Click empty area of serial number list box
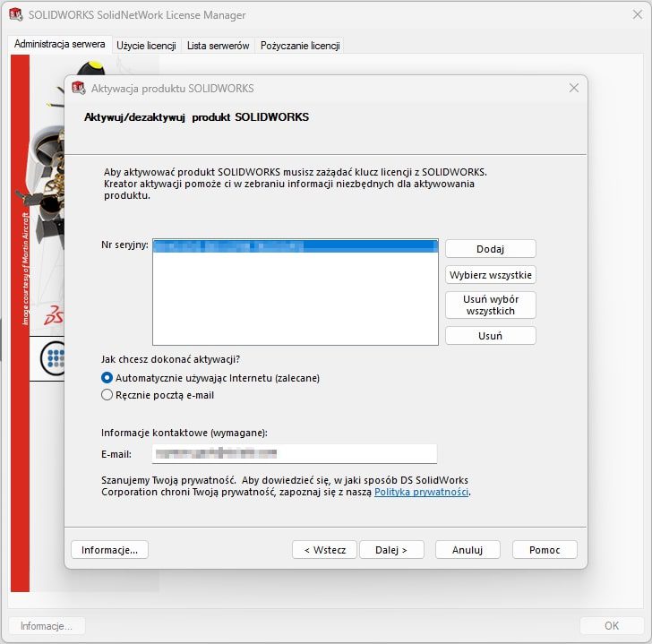Viewport: 652px width, 644px height. tap(296, 299)
